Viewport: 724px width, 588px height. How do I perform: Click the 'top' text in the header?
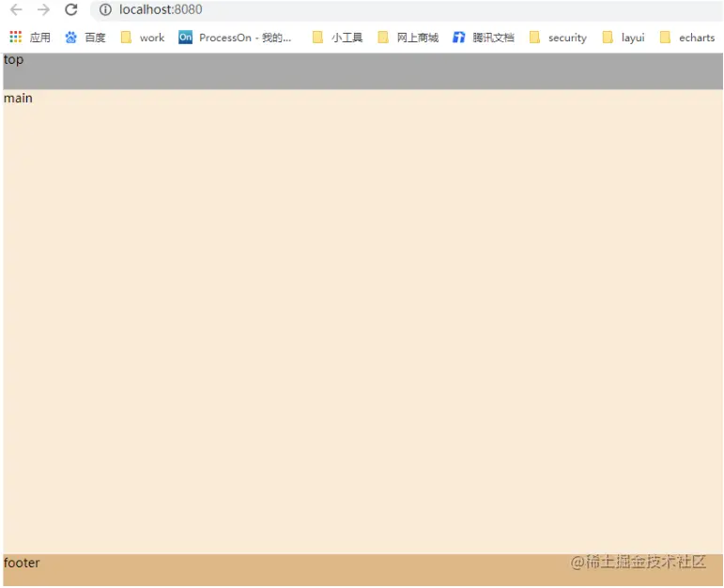click(13, 60)
